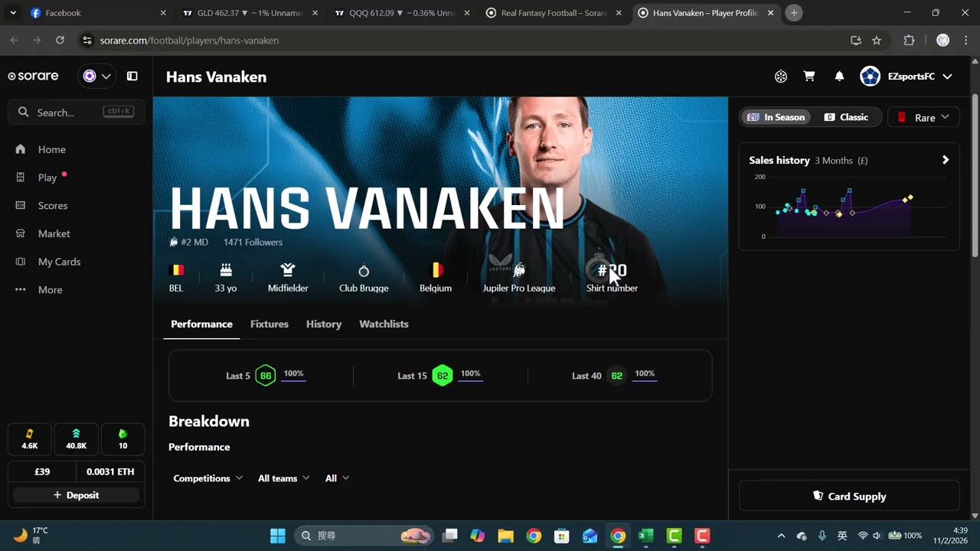The image size is (980, 551).
Task: Bookmark this page star icon
Action: 877,40
